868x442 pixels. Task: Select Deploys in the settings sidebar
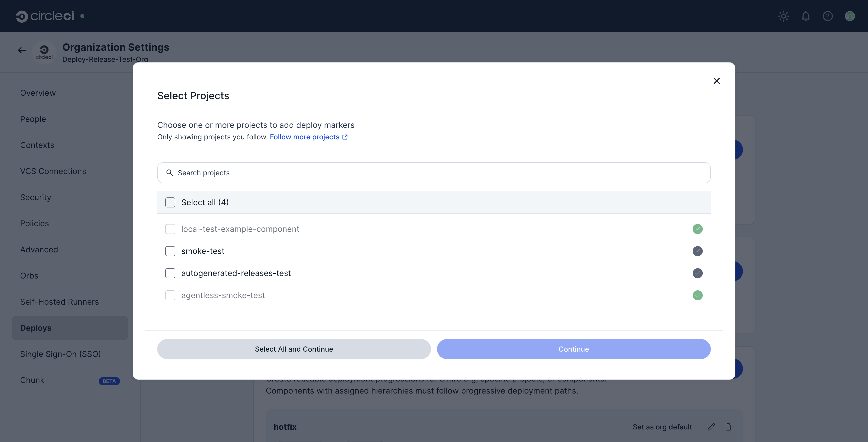[36, 327]
